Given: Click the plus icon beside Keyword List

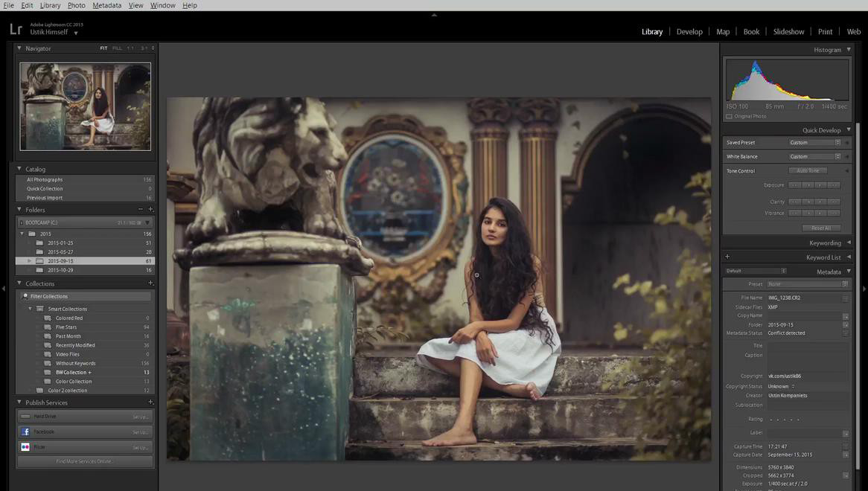Looking at the screenshot, I should [727, 257].
